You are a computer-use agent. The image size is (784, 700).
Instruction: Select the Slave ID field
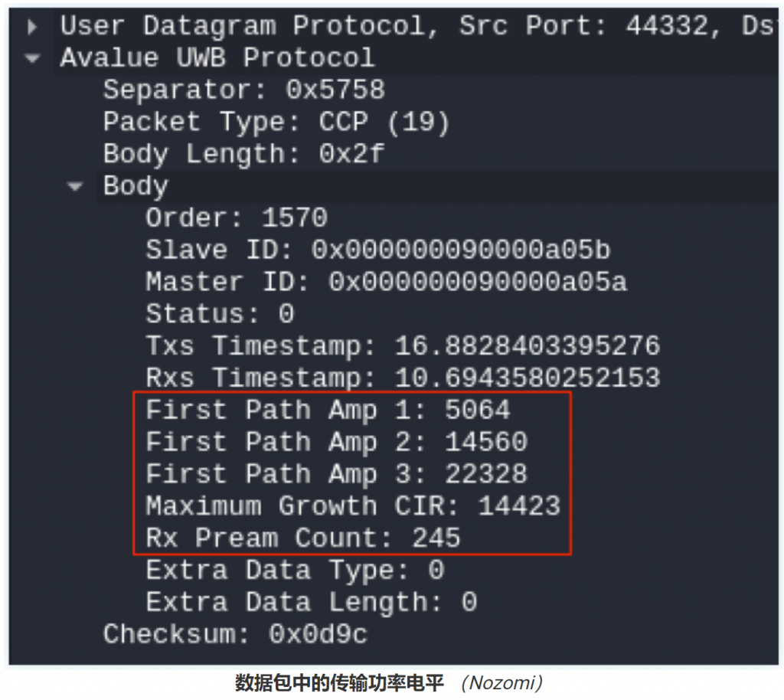point(378,250)
